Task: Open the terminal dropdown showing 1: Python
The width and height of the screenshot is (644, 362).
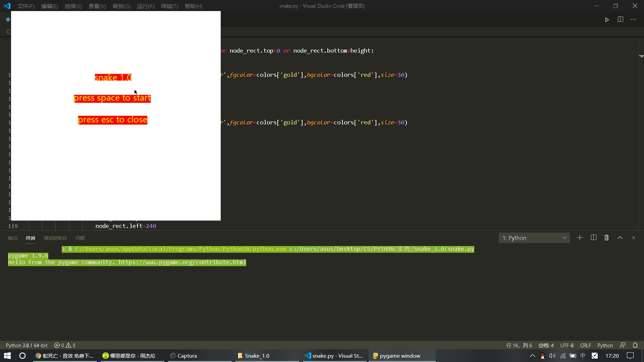Action: [x=534, y=238]
